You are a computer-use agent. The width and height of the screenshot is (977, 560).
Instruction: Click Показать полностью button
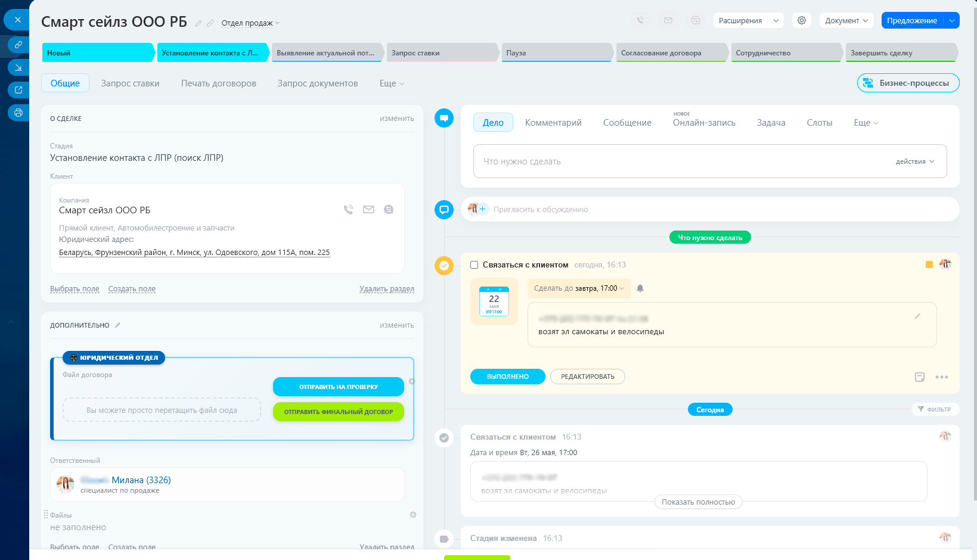[698, 502]
